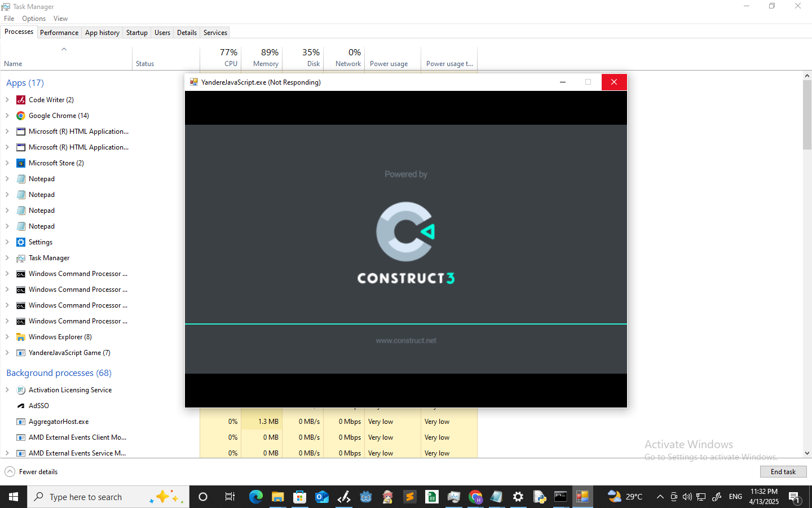
Task: Open the green spreadsheet app in taskbar
Action: click(x=432, y=497)
